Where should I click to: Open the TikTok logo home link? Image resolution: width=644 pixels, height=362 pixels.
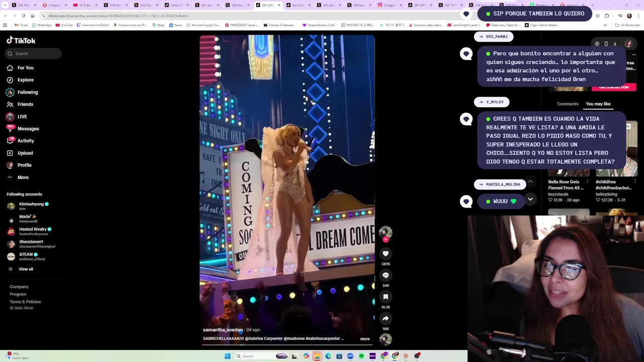pyautogui.click(x=21, y=40)
